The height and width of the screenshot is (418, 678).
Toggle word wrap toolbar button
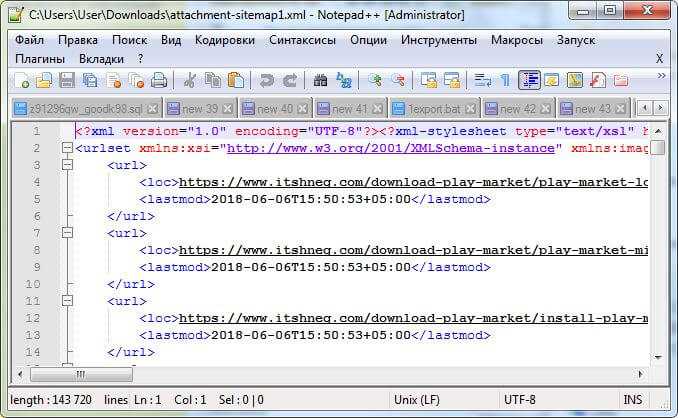483,81
